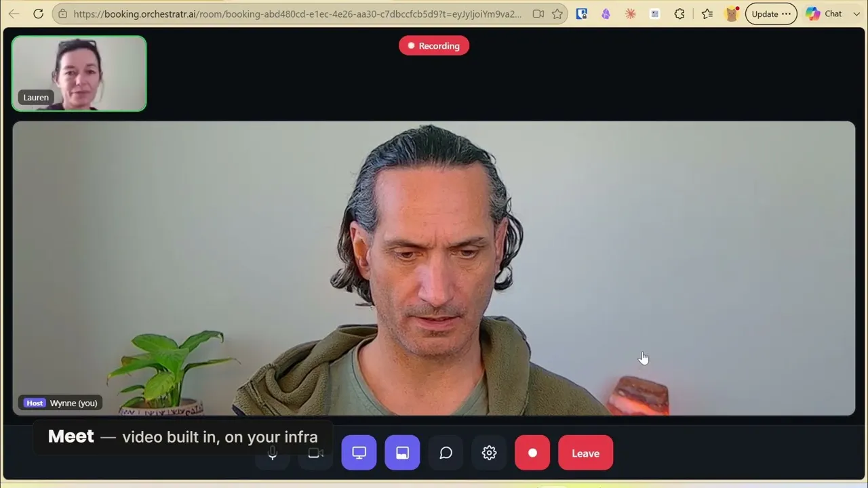Open the purple crystal extension icon
868x488 pixels.
click(x=606, y=14)
